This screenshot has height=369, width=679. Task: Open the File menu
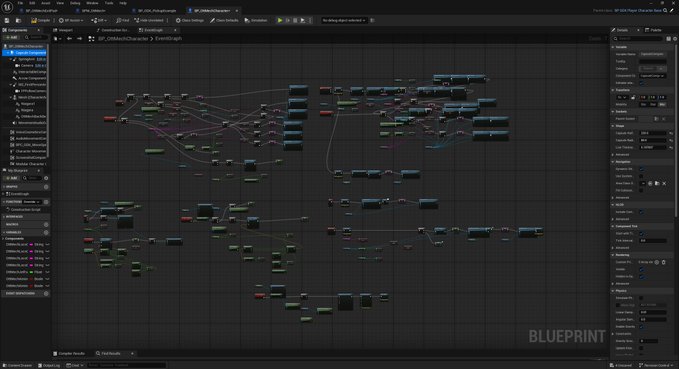pos(20,3)
